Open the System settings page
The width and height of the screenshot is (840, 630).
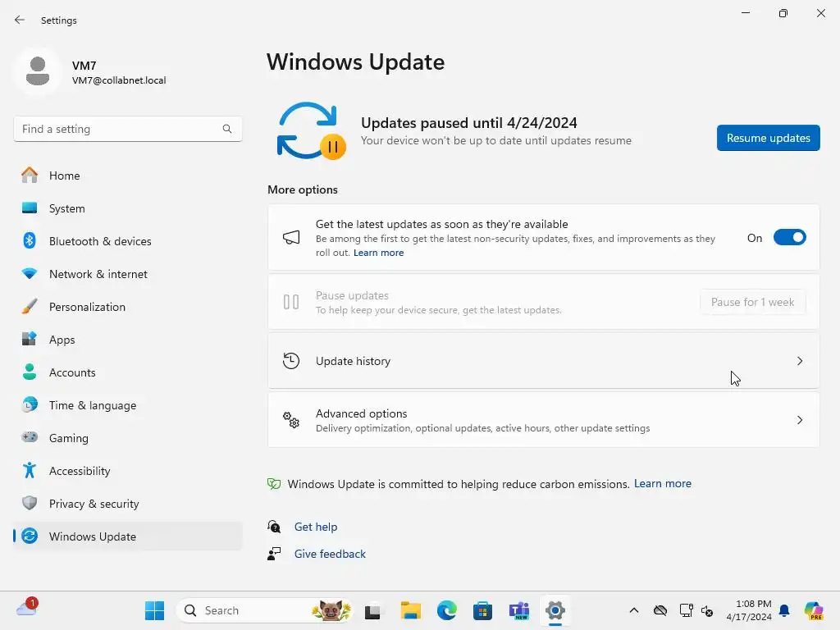(x=127, y=208)
